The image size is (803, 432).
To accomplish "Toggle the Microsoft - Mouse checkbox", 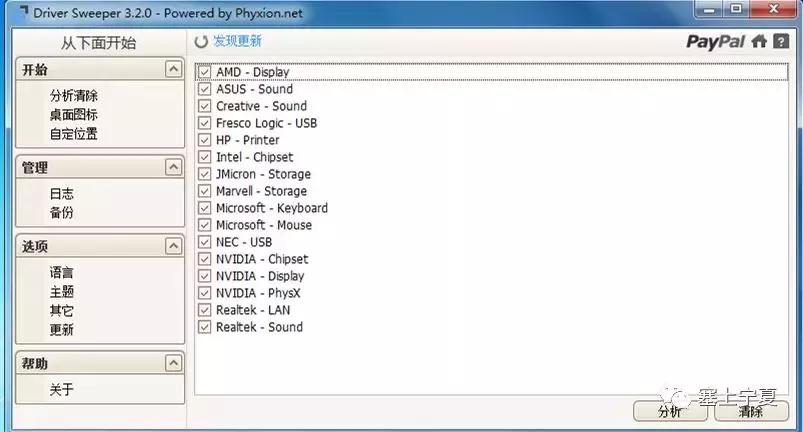I will [x=204, y=225].
